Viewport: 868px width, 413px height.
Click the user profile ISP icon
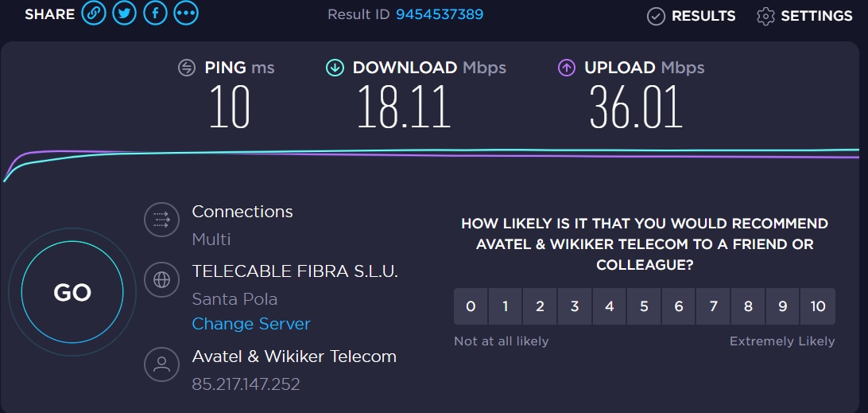(161, 364)
